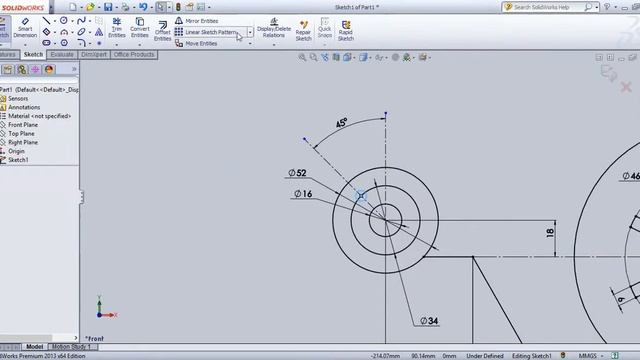
Task: Pick the Polygon sketch tool
Action: pos(64,43)
